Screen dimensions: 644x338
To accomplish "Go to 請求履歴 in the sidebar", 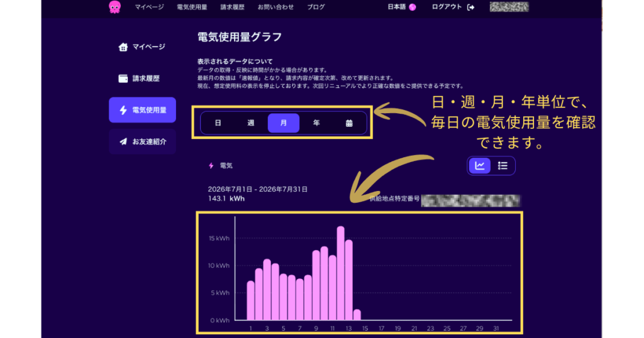I will 142,79.
